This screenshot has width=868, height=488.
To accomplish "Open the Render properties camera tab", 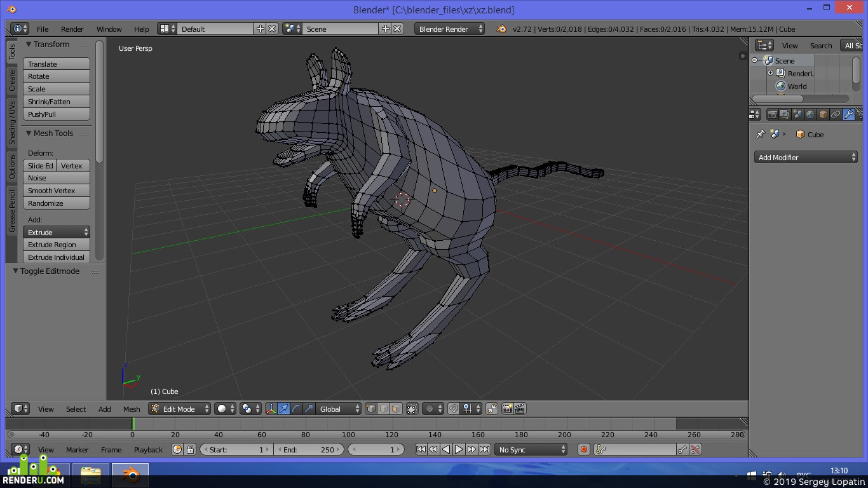I will [772, 114].
